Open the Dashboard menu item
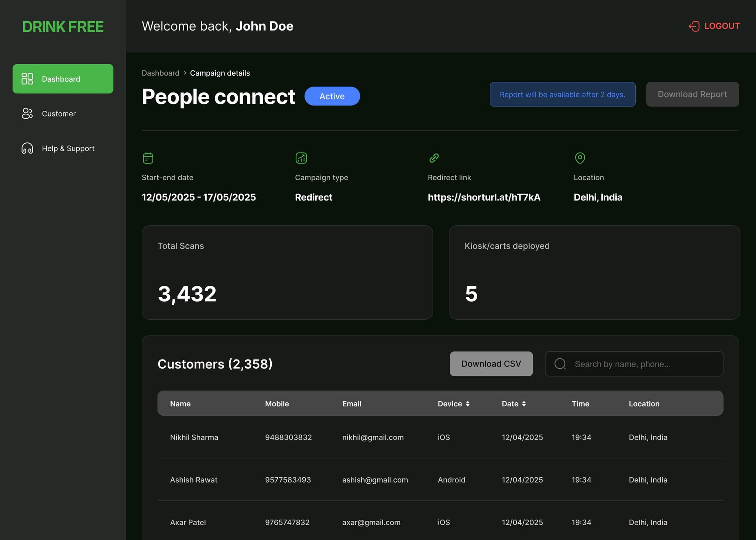Viewport: 756px width, 540px height. pos(63,79)
